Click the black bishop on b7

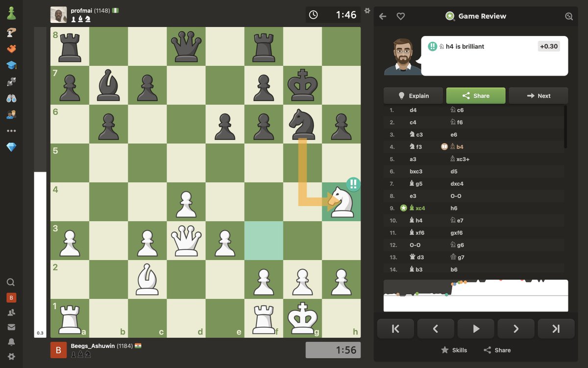point(108,85)
